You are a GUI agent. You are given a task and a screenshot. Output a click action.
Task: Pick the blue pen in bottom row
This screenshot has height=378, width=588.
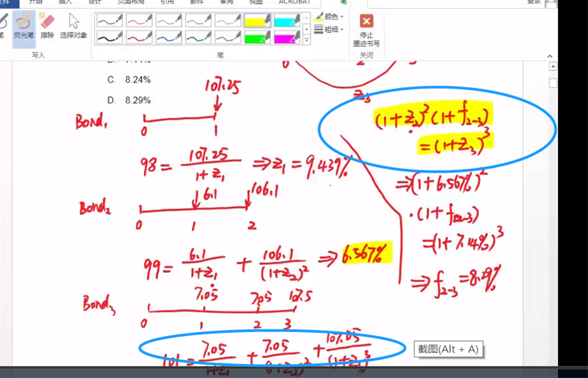pos(168,38)
